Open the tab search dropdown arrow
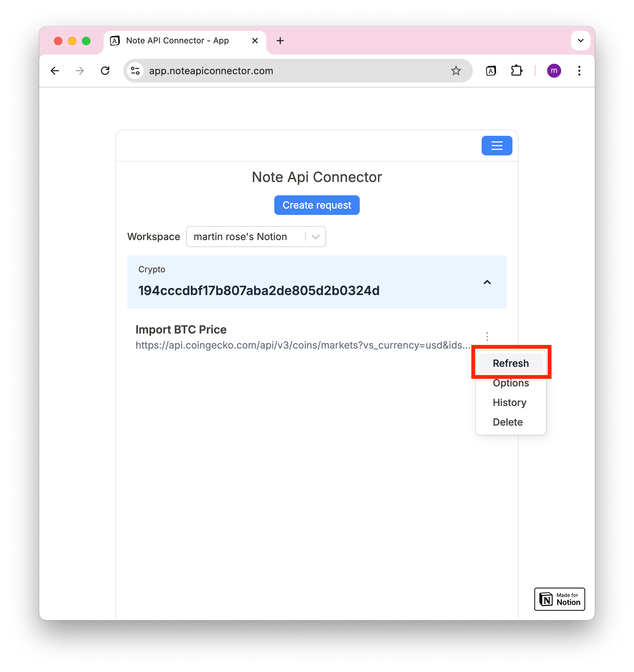The image size is (634, 672). point(580,41)
